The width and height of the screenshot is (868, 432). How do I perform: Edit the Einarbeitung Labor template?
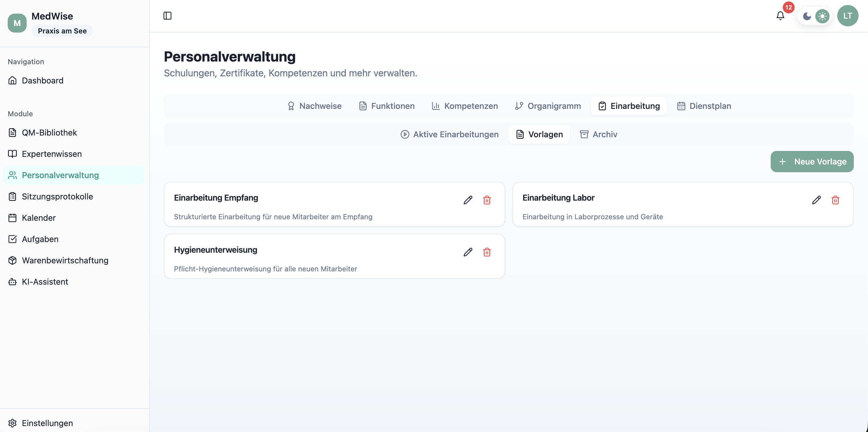pos(817,200)
